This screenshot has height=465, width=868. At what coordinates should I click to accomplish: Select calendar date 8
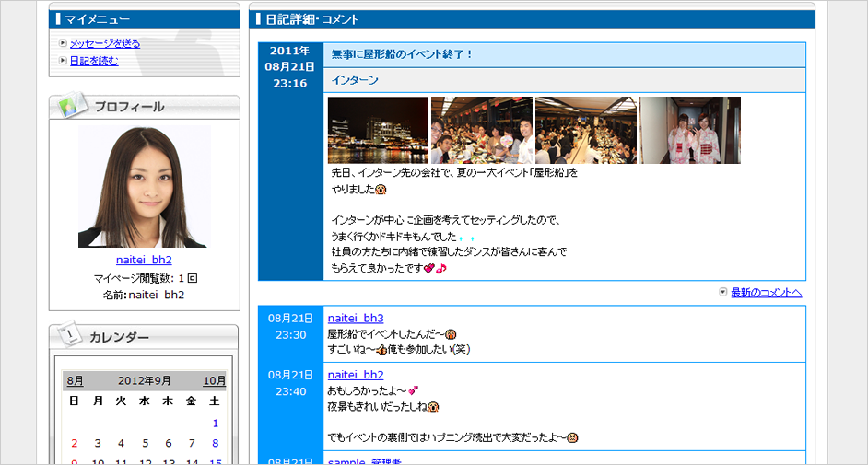[x=216, y=444]
